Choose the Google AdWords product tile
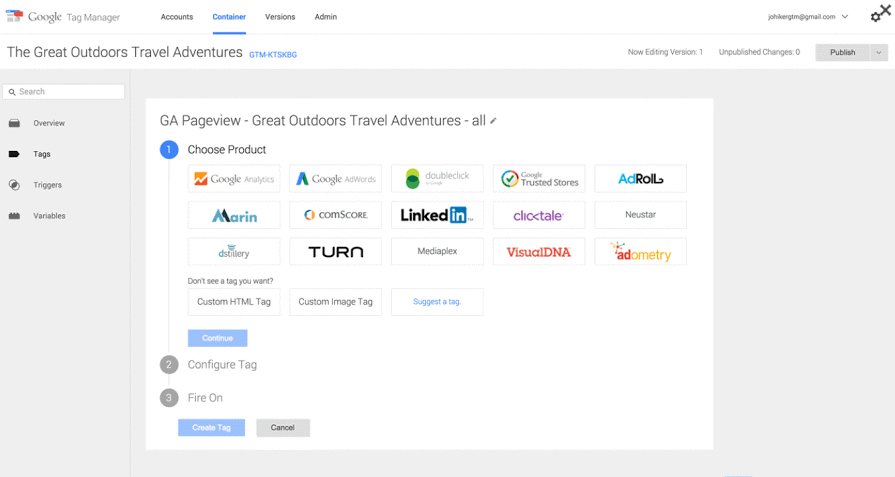Image resolution: width=895 pixels, height=477 pixels. [x=336, y=179]
